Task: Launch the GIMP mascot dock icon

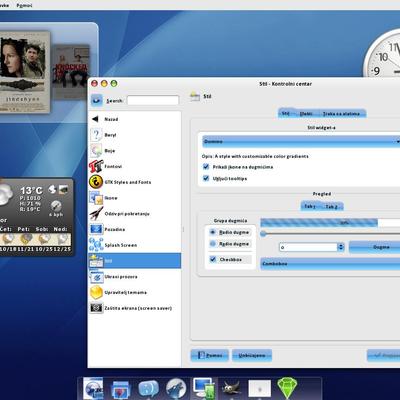Action: tap(232, 389)
